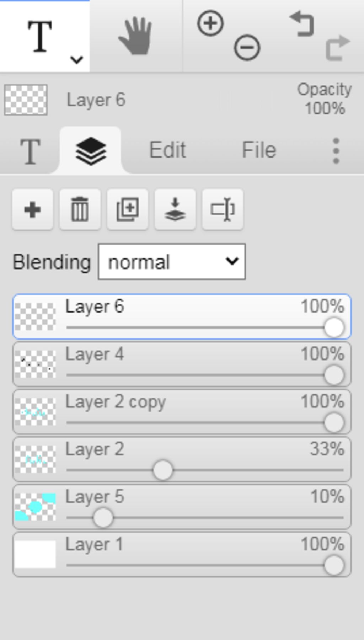The image size is (364, 640).
Task: Duplicate the current layer
Action: click(128, 209)
